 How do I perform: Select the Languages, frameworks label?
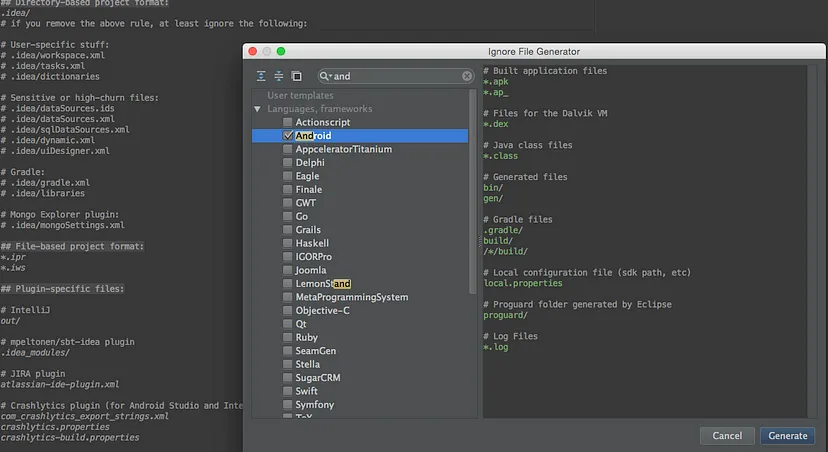point(319,109)
